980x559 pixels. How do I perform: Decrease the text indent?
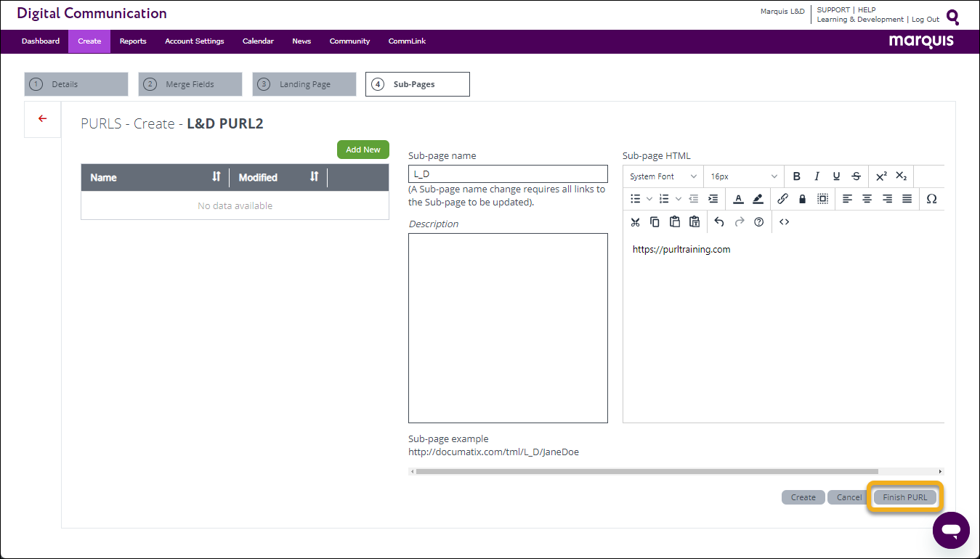point(693,199)
